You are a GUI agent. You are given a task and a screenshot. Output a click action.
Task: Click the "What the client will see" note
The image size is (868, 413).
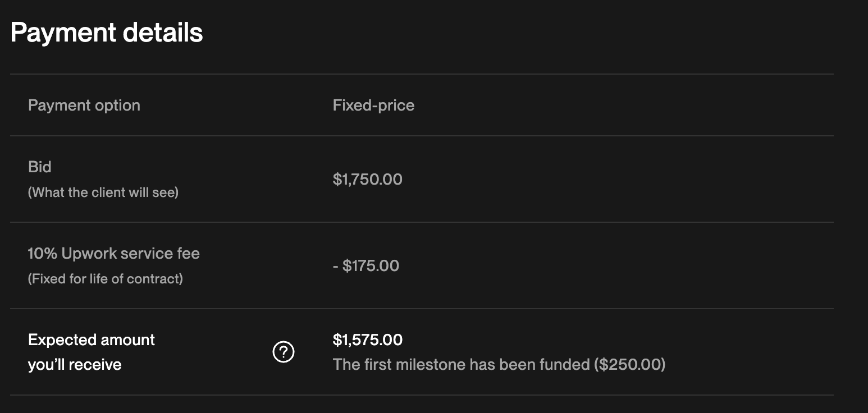click(103, 192)
